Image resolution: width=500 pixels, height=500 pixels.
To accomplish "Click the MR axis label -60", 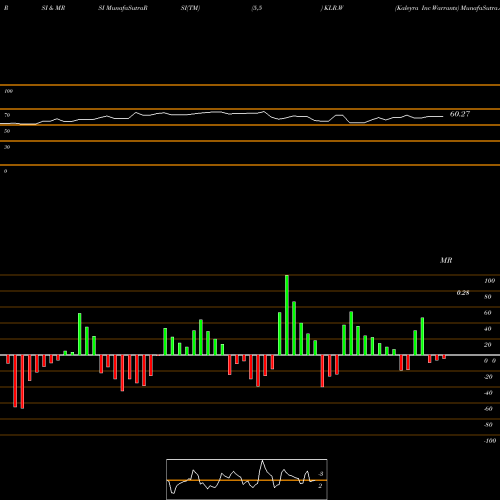I will 488,409.
